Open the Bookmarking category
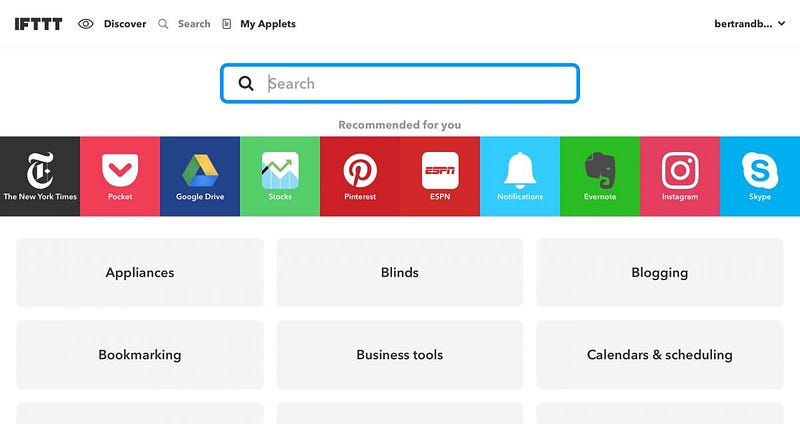 (140, 355)
